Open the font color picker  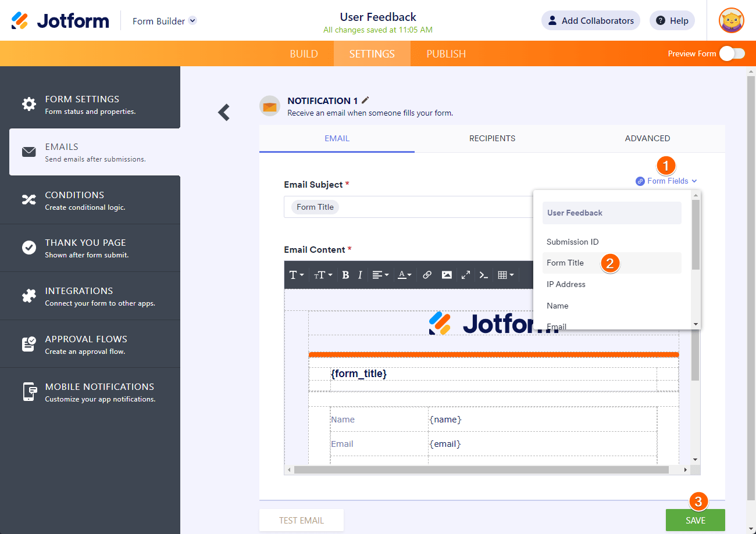[x=405, y=275]
